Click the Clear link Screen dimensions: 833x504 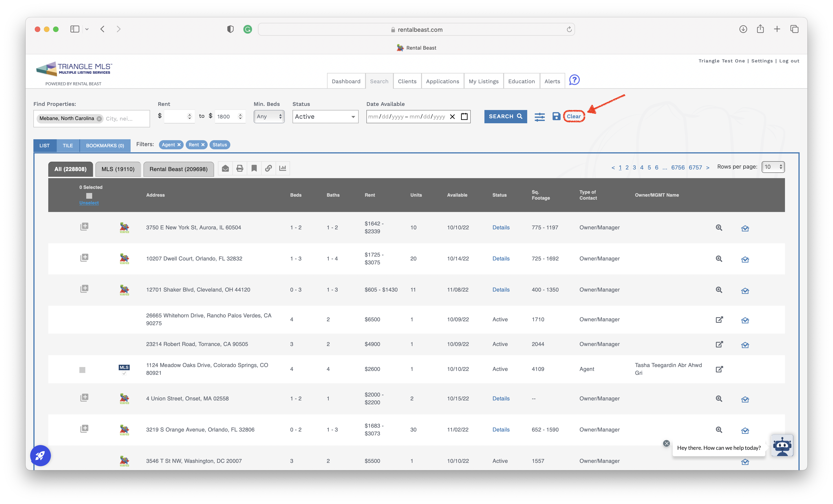pyautogui.click(x=574, y=116)
